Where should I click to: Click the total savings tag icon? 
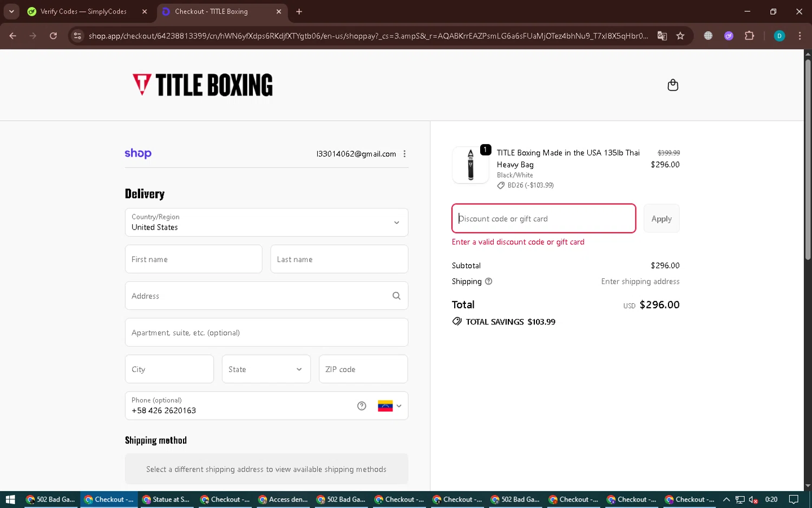click(457, 321)
